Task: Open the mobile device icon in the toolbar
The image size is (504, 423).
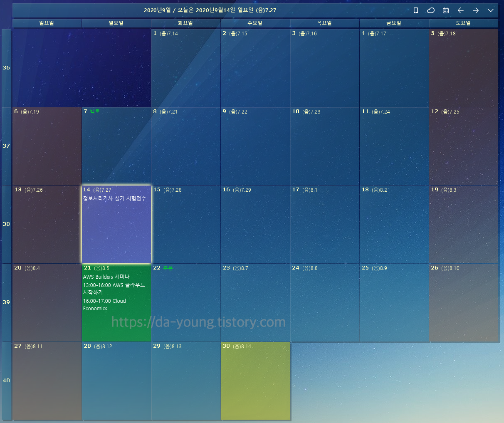Action: pos(415,10)
